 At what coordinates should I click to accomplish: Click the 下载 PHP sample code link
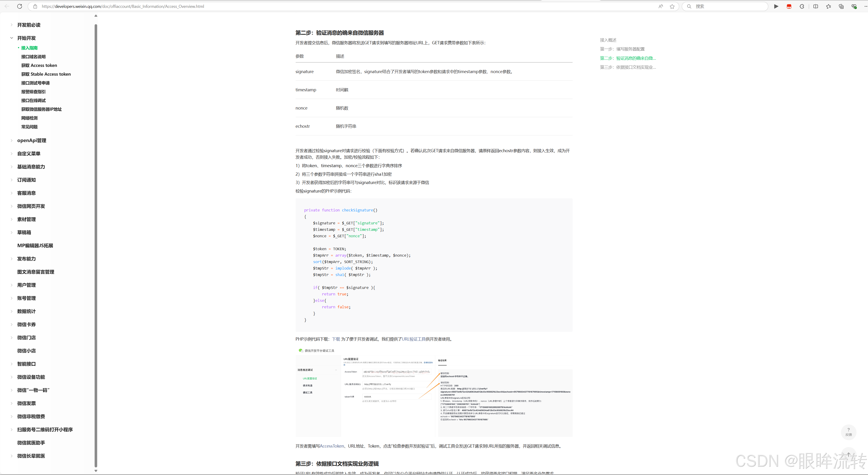[x=336, y=339]
